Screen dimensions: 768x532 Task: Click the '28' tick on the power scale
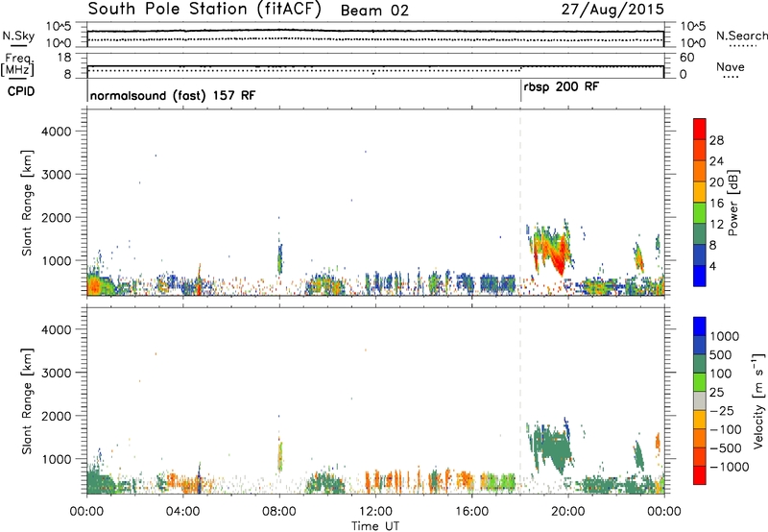(x=716, y=140)
